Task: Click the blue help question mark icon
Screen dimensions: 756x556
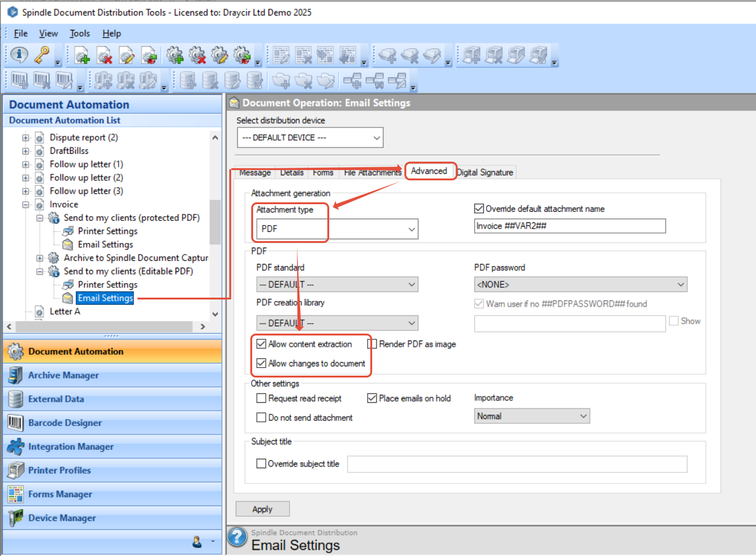Action: 237,537
